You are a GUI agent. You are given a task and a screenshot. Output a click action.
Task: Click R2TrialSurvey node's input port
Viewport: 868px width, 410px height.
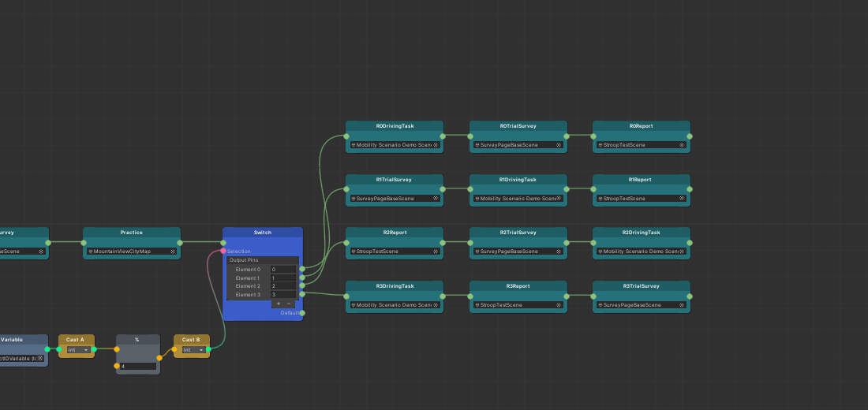coord(470,243)
